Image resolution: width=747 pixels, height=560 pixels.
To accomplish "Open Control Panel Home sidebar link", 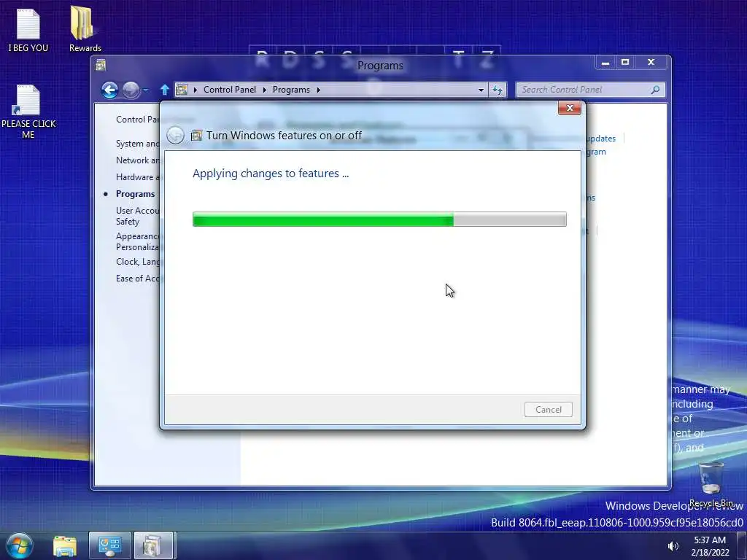I will click(137, 120).
